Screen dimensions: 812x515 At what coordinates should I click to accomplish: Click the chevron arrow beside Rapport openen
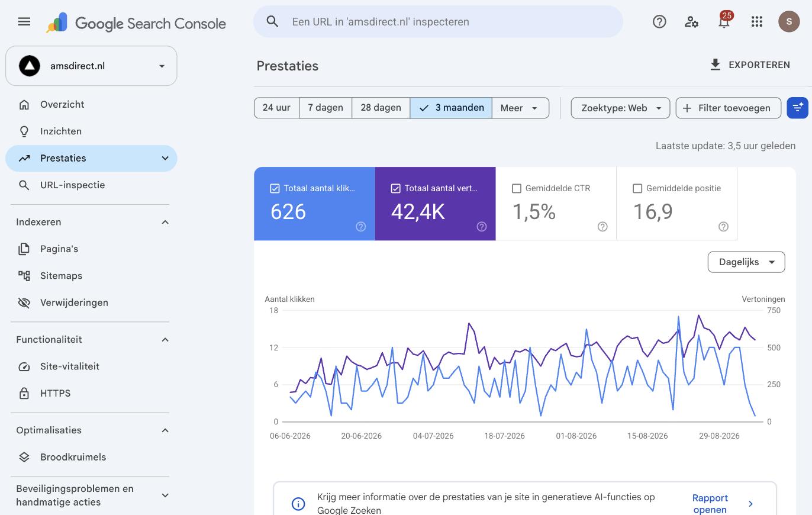tap(750, 504)
